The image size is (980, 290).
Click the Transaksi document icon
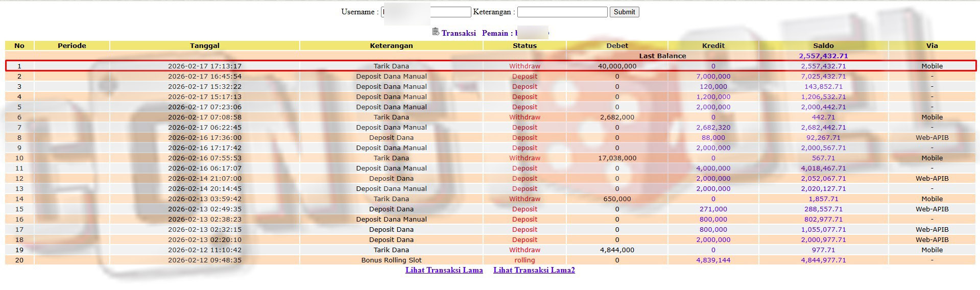[x=435, y=32]
